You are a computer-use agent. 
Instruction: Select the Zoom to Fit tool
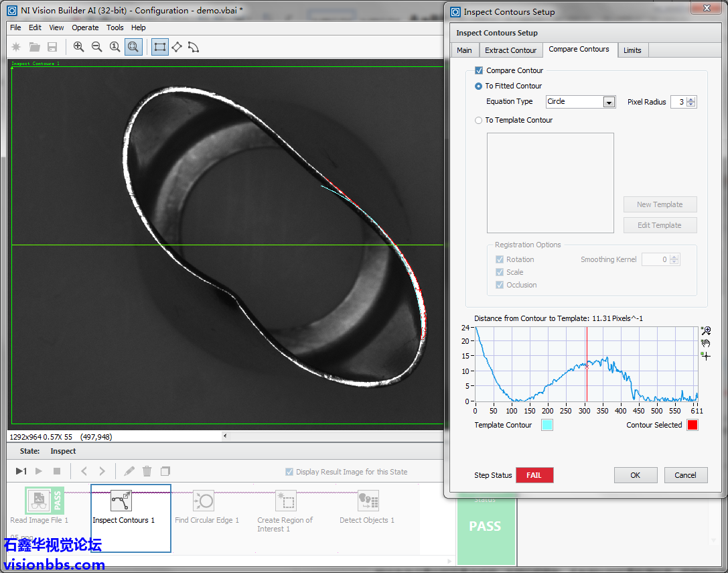tap(133, 47)
